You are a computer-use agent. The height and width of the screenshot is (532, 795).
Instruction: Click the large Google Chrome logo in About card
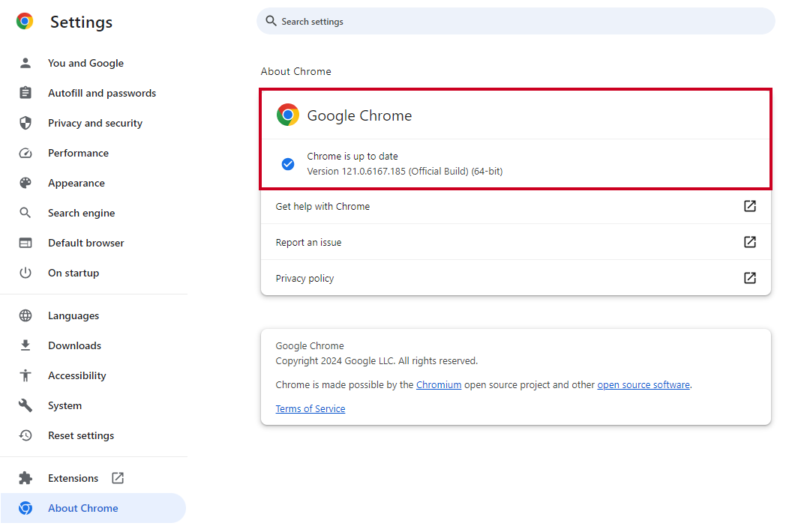point(287,115)
